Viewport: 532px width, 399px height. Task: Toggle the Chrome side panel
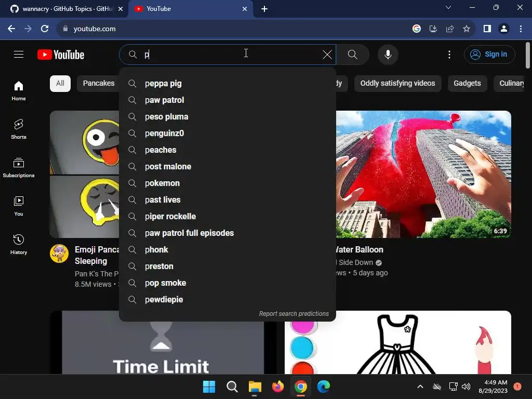(487, 29)
